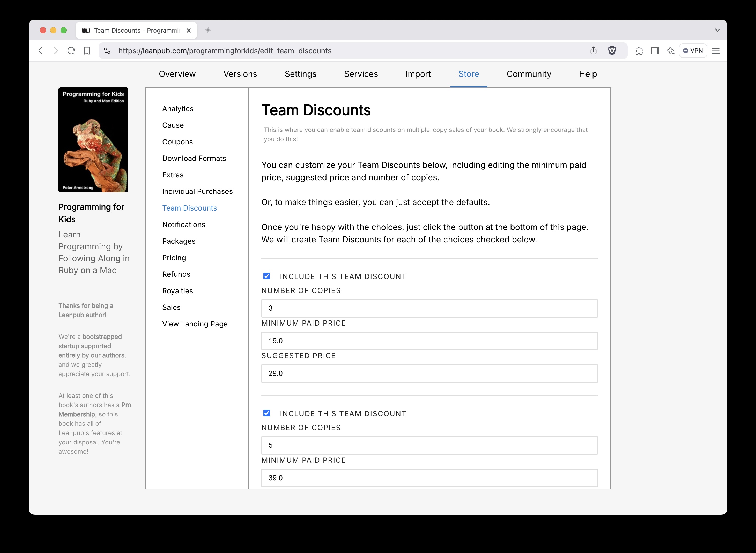This screenshot has height=553, width=756.
Task: Click the Brave Shields lion icon
Action: [612, 50]
